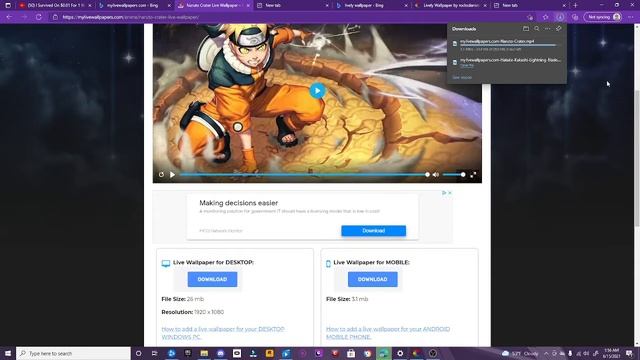
Task: Enter fullscreen mode on the video player
Action: tap(473, 175)
